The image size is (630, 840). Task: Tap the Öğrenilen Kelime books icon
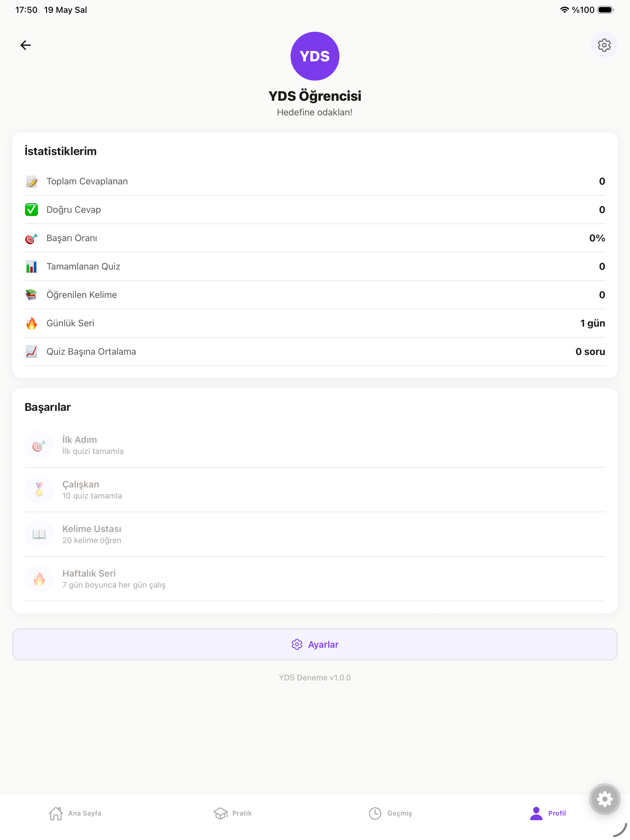coord(31,295)
